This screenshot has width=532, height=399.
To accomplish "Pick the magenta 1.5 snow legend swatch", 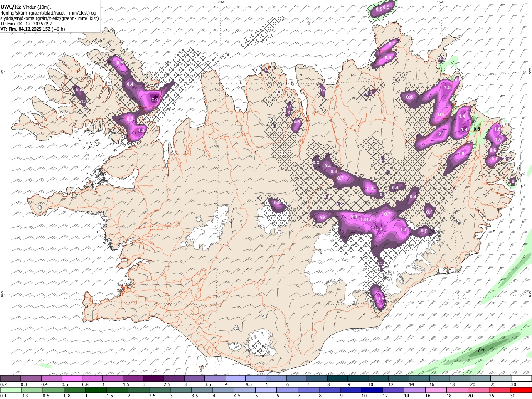I will [133, 378].
